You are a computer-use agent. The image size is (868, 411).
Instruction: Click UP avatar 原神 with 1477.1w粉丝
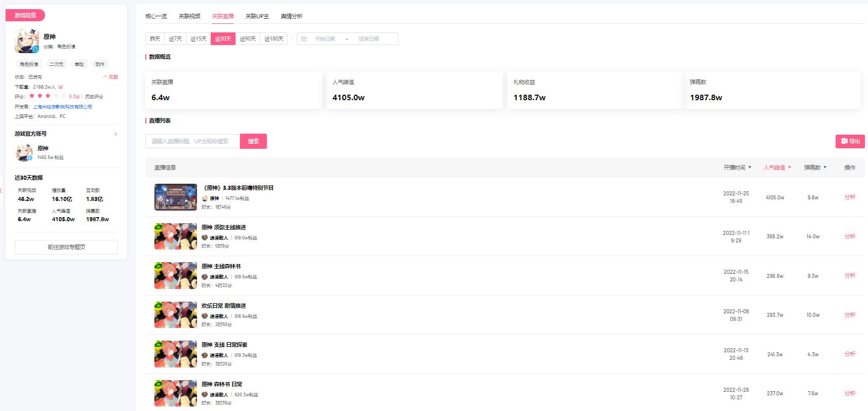205,198
